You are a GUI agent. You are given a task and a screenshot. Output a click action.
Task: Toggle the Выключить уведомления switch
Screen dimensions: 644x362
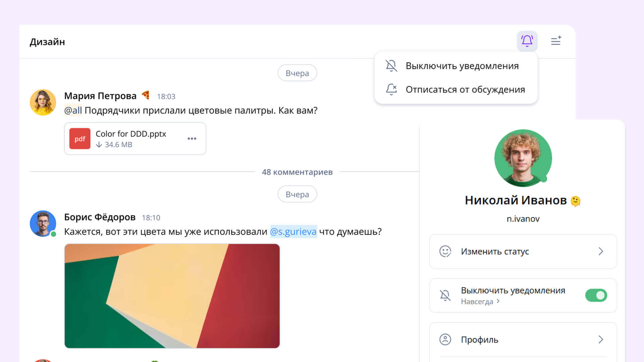click(596, 295)
